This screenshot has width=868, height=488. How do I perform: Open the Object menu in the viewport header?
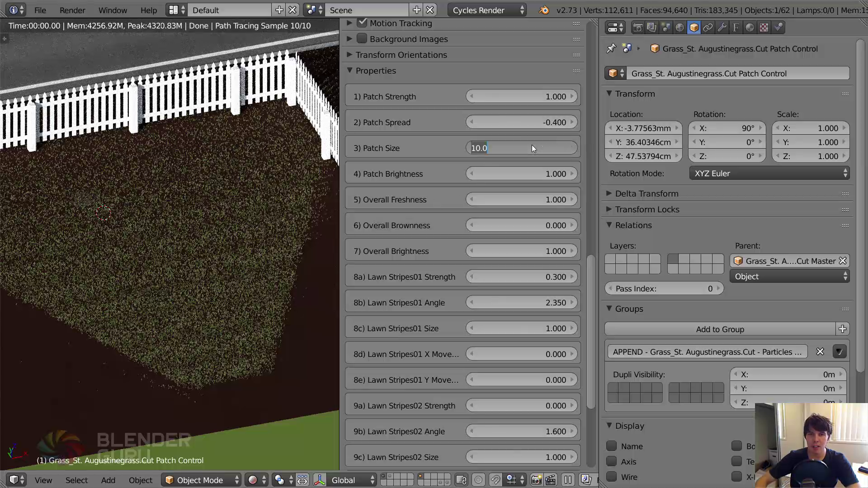140,480
